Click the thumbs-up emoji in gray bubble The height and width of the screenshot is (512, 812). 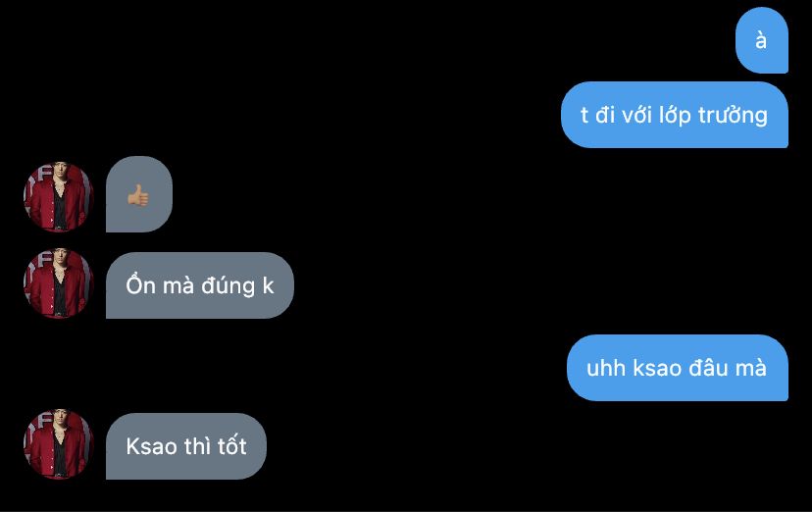(x=138, y=196)
